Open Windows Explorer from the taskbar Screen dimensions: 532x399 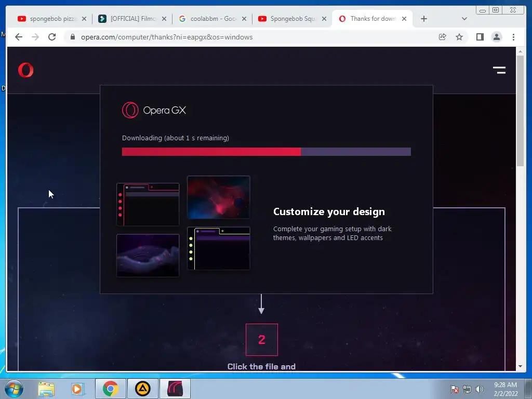click(x=46, y=389)
